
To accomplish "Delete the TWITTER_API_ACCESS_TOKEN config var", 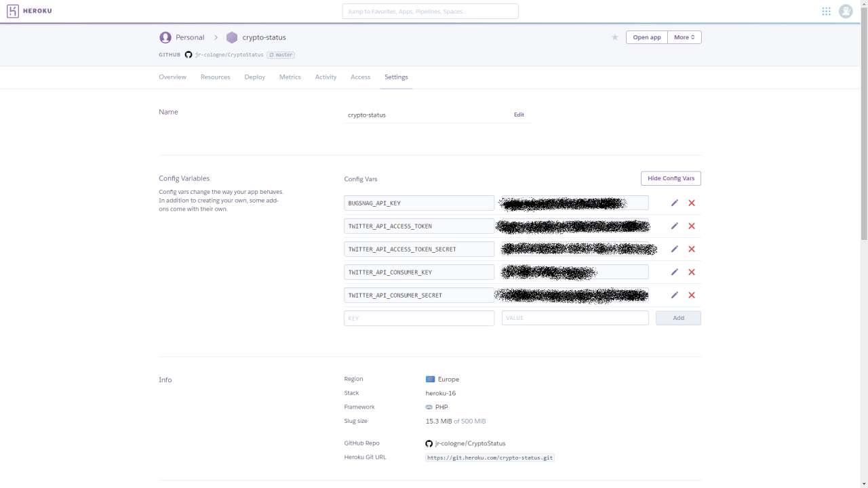I will 692,226.
